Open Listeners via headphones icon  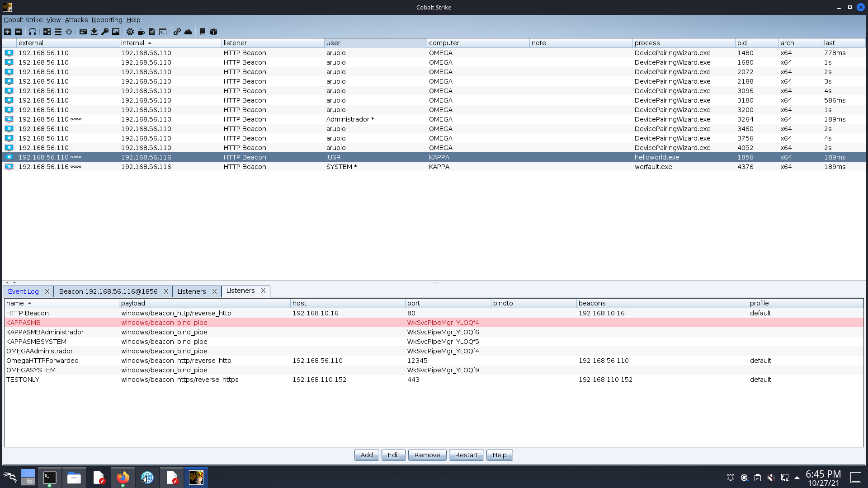(33, 32)
